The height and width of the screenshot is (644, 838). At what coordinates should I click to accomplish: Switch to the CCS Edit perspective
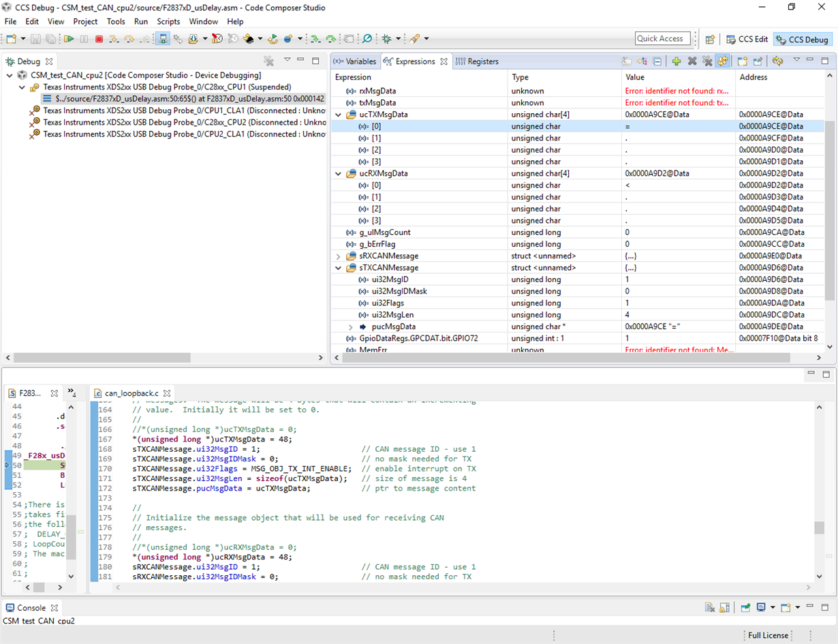747,40
